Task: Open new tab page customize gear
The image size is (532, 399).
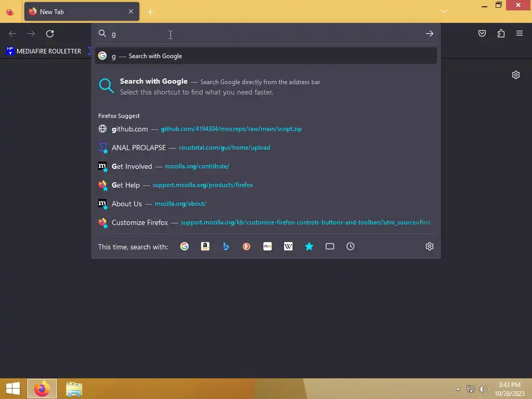Action: [516, 75]
